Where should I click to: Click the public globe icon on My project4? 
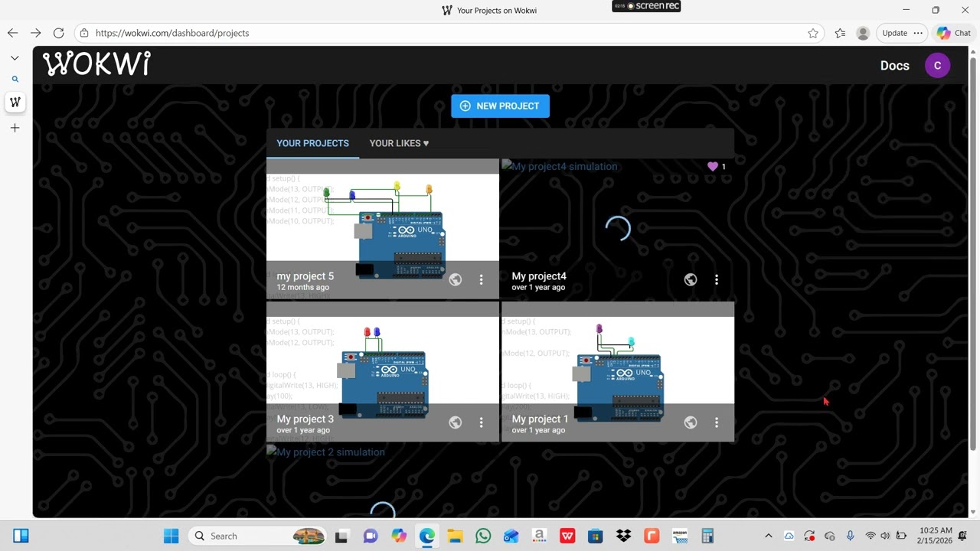(691, 280)
